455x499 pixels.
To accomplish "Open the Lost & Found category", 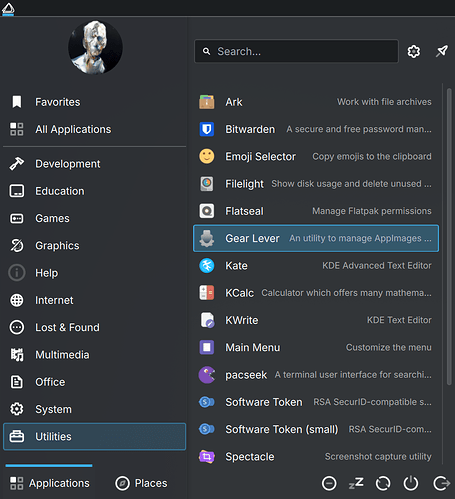I will (94, 328).
